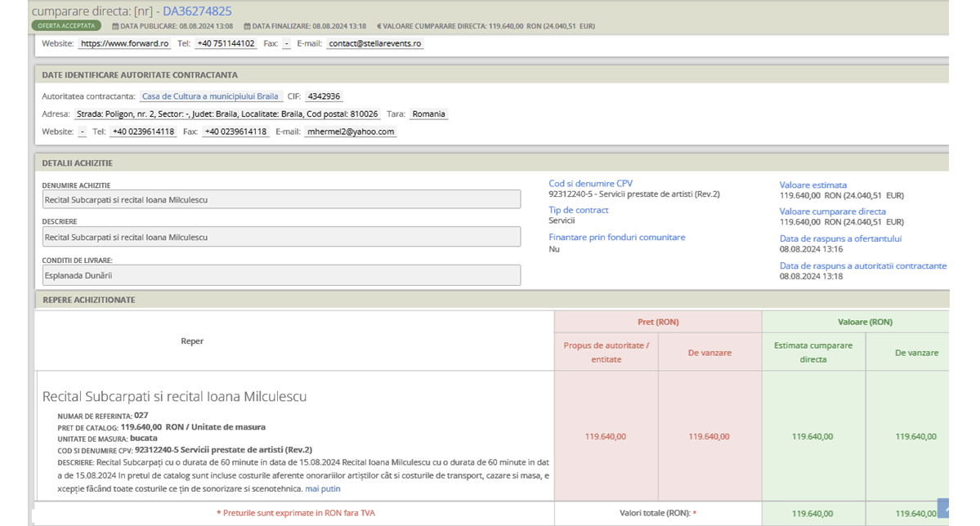Click the Date Identificare Autoritate Contractanta header
The width and height of the screenshot is (980, 526).
pos(140,75)
